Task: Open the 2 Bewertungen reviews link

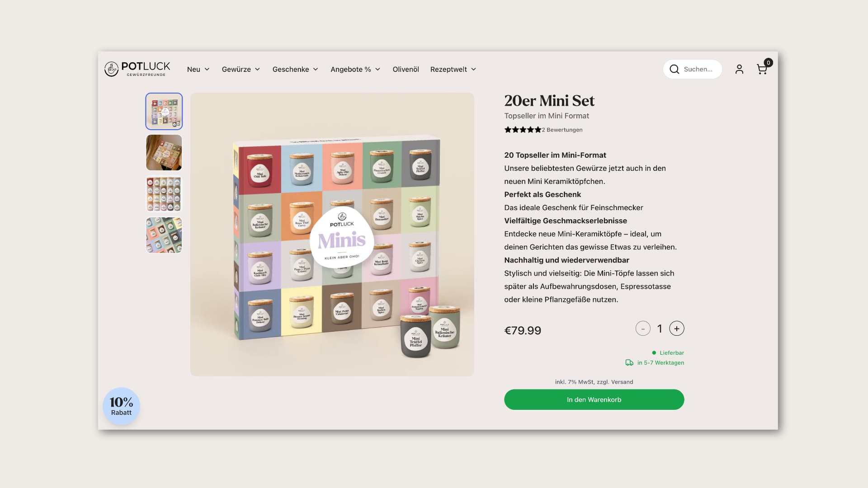Action: 562,130
